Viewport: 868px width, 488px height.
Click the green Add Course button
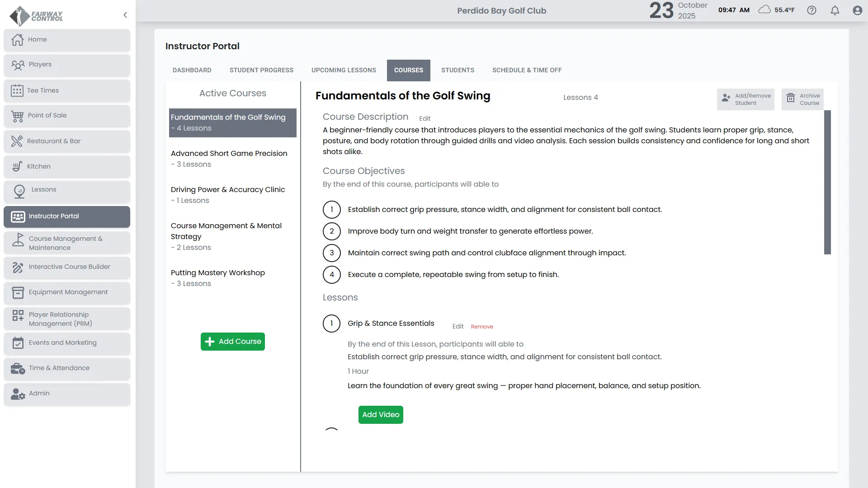[x=233, y=342]
